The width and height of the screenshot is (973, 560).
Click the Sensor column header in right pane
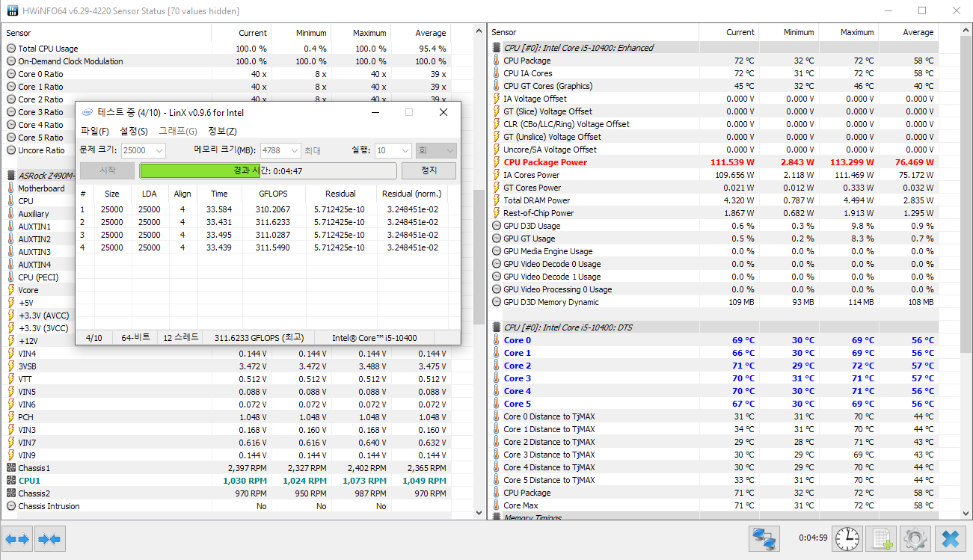coord(594,32)
